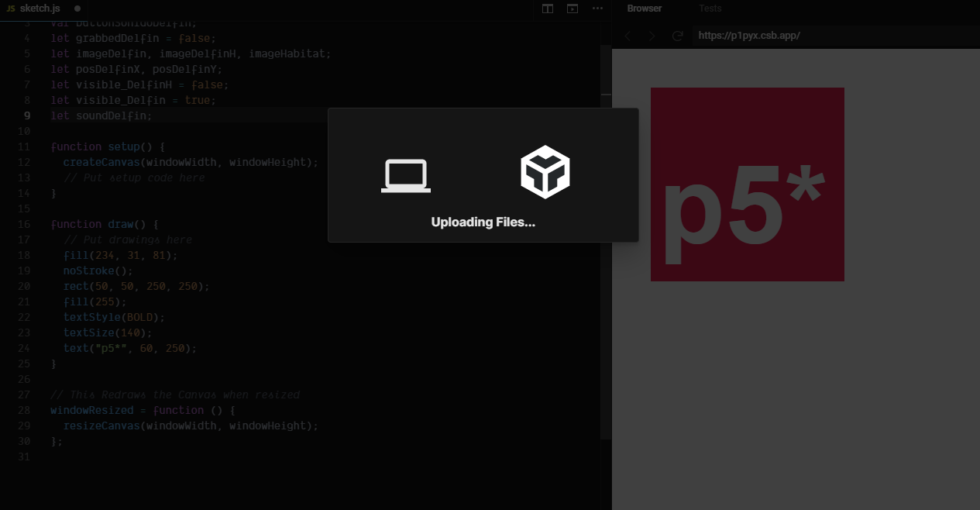Click the "fill(234, 31, 81);" line

pos(120,255)
